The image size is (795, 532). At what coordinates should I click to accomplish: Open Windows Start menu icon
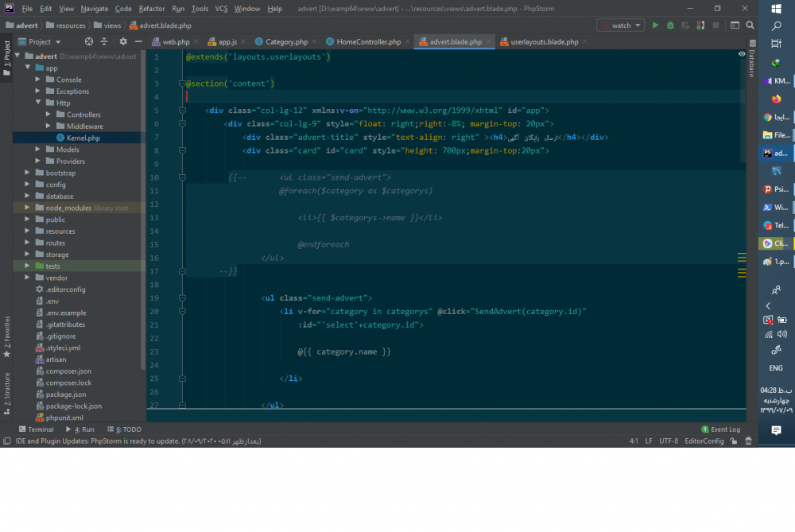coord(776,8)
